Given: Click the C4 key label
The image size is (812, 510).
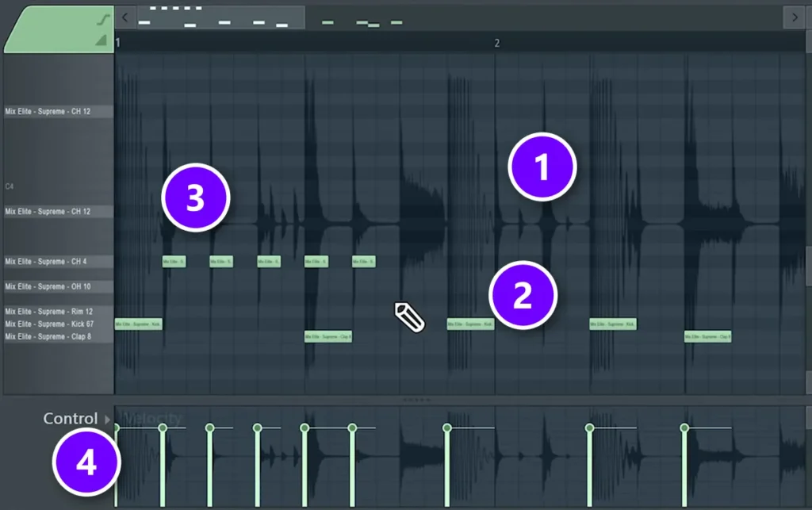Looking at the screenshot, I should pos(10,186).
